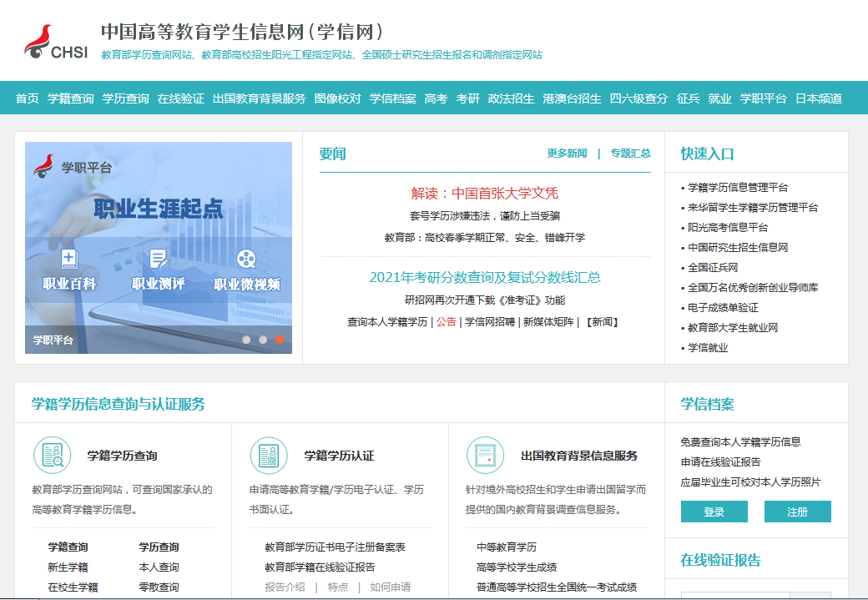868x600 pixels.
Task: Open 教育部大学生就业网 quick link
Action: click(733, 328)
